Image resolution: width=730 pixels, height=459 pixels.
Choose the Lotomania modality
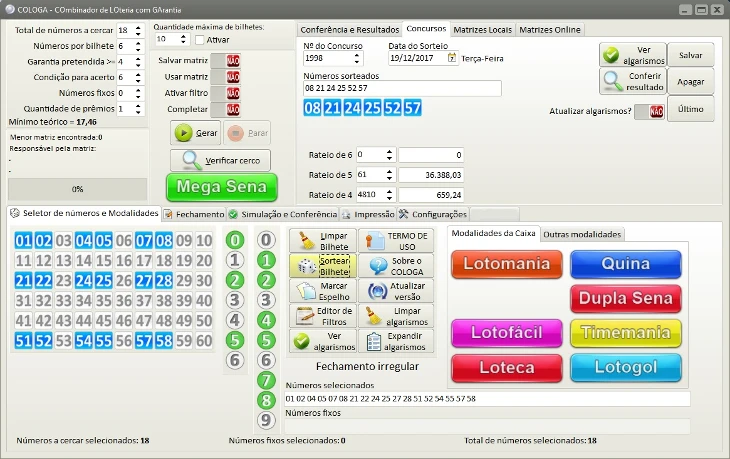click(507, 264)
